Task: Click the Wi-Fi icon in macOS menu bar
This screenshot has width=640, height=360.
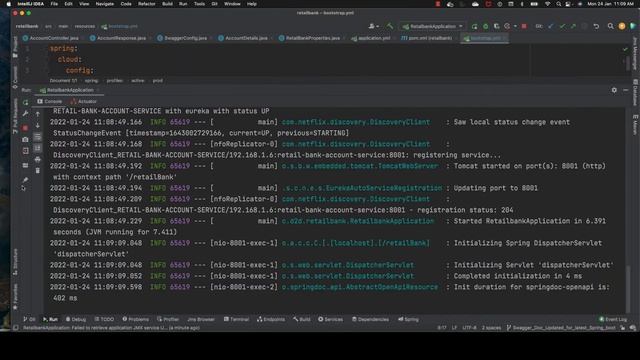Action: tap(548, 4)
